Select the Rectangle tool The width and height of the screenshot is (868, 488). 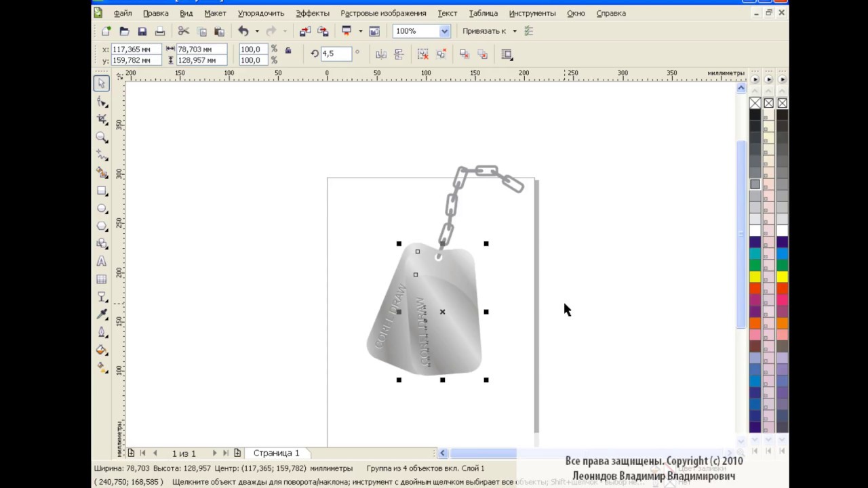102,191
